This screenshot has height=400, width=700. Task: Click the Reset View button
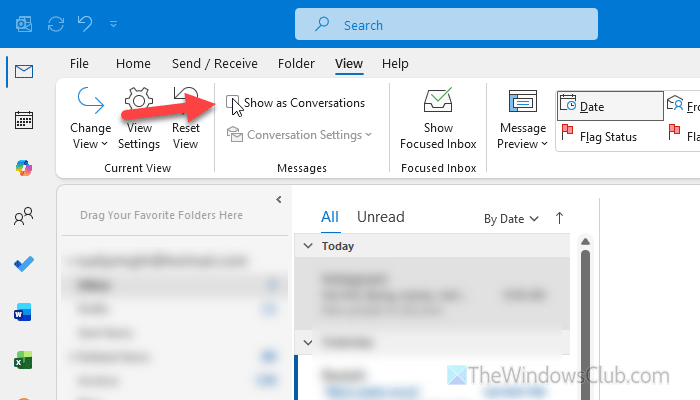[186, 118]
